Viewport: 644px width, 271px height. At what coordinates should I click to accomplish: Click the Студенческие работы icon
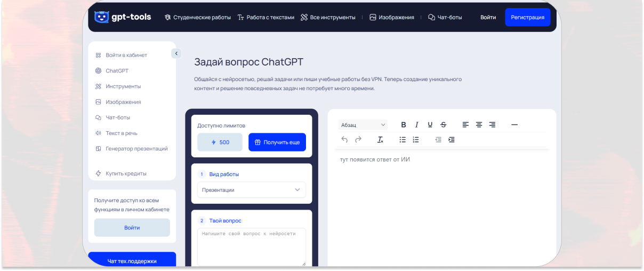168,17
